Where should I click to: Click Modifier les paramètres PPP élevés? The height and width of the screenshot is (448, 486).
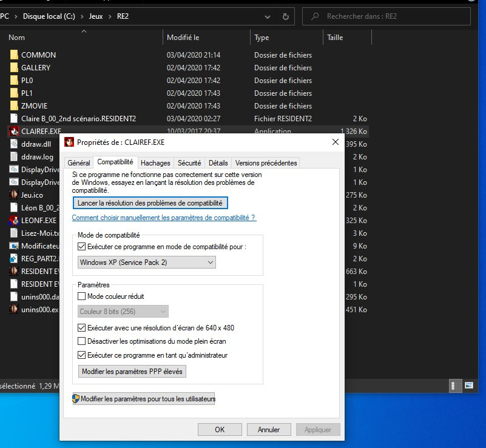[x=132, y=371]
